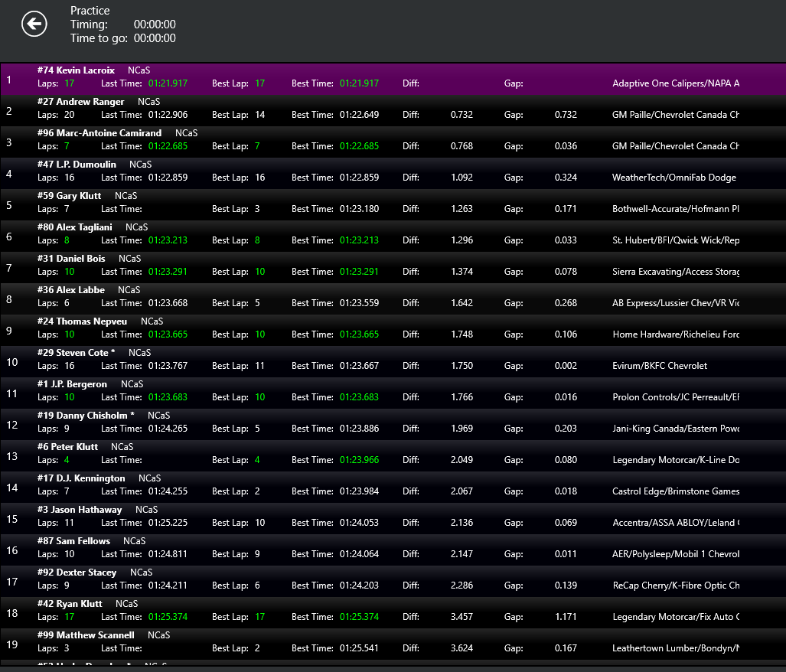This screenshot has width=786, height=672.
Task: Click diff value 2.286
Action: [461, 586]
